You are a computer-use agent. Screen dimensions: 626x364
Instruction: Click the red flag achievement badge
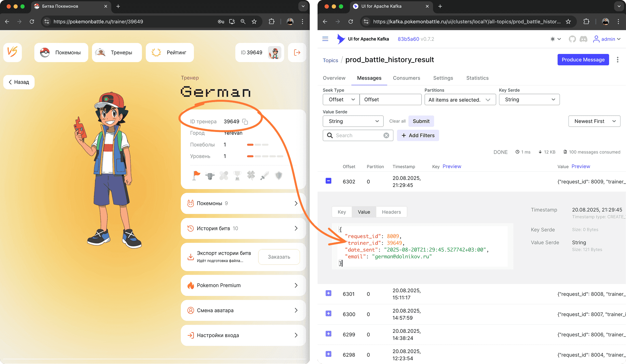[196, 175]
